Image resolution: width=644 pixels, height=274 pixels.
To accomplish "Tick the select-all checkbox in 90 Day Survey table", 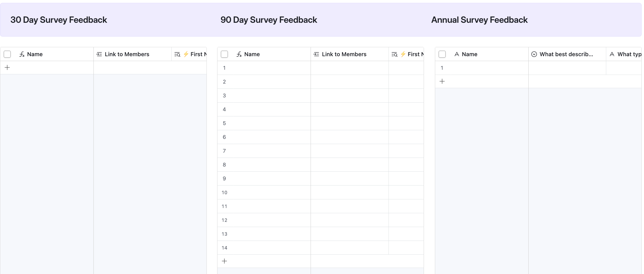I will 224,54.
